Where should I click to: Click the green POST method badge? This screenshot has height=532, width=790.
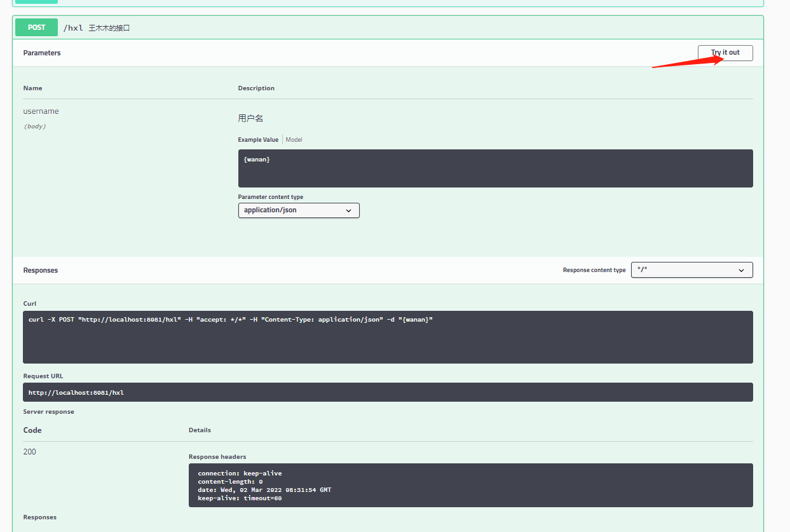pos(37,27)
